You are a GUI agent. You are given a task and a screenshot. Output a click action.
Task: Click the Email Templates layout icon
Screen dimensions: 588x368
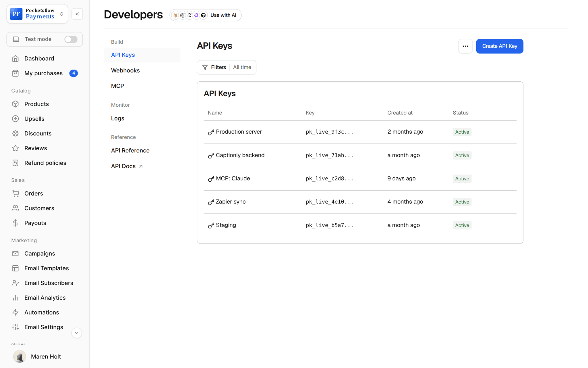point(16,268)
